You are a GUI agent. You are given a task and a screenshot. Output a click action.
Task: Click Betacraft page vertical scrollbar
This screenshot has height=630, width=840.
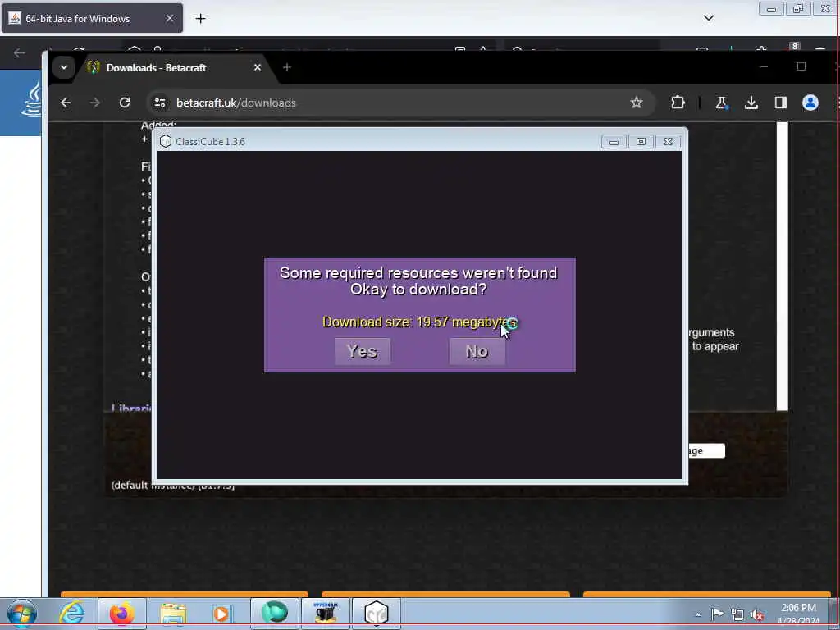pyautogui.click(x=782, y=267)
